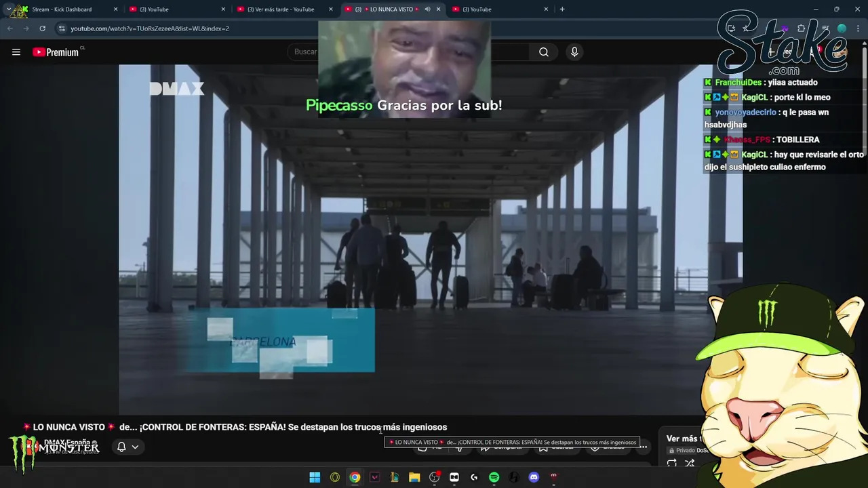
Task: Open the Ver más tarde playlist header
Action: (x=684, y=439)
